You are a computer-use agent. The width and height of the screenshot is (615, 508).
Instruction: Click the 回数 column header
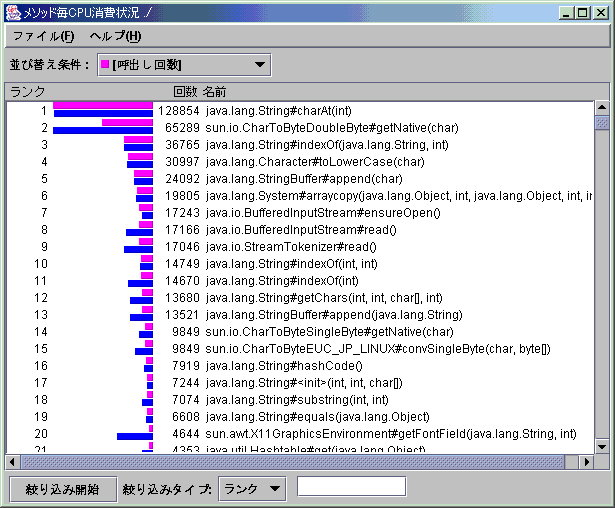[185, 92]
